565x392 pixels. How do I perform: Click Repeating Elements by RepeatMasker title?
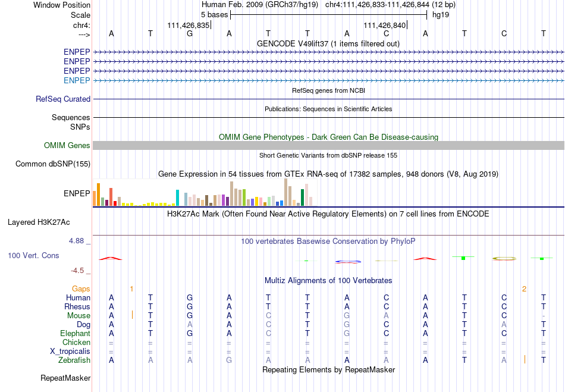328,369
